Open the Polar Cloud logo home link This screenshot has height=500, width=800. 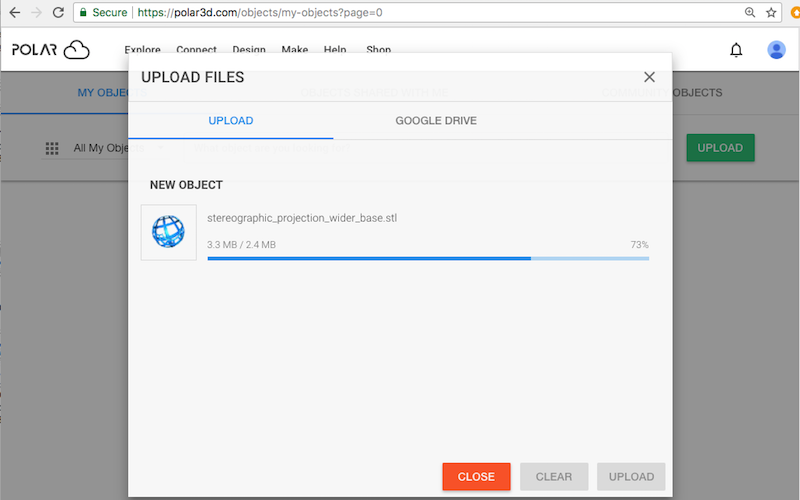pyautogui.click(x=51, y=49)
